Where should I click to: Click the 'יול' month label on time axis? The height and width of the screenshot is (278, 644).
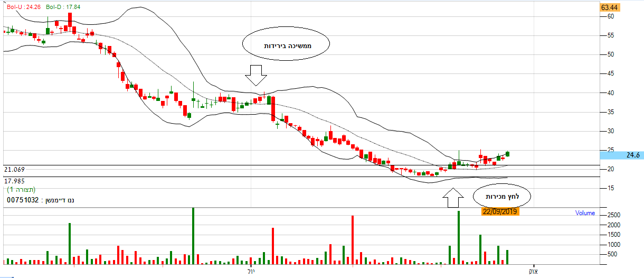tap(250, 271)
